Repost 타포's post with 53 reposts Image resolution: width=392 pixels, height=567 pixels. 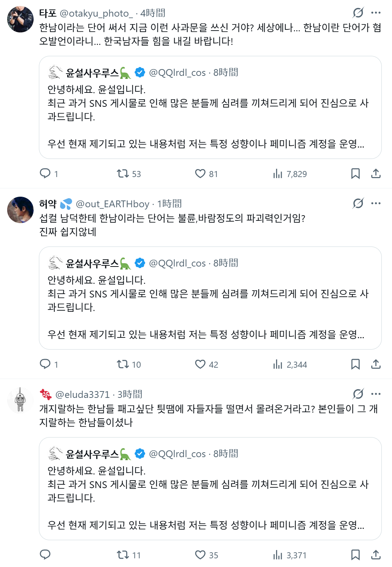129,174
